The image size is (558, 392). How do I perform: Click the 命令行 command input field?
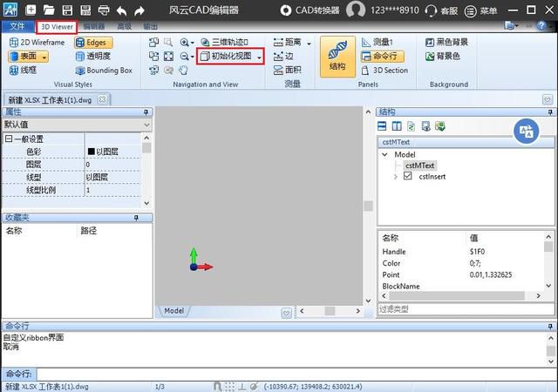click(296, 375)
